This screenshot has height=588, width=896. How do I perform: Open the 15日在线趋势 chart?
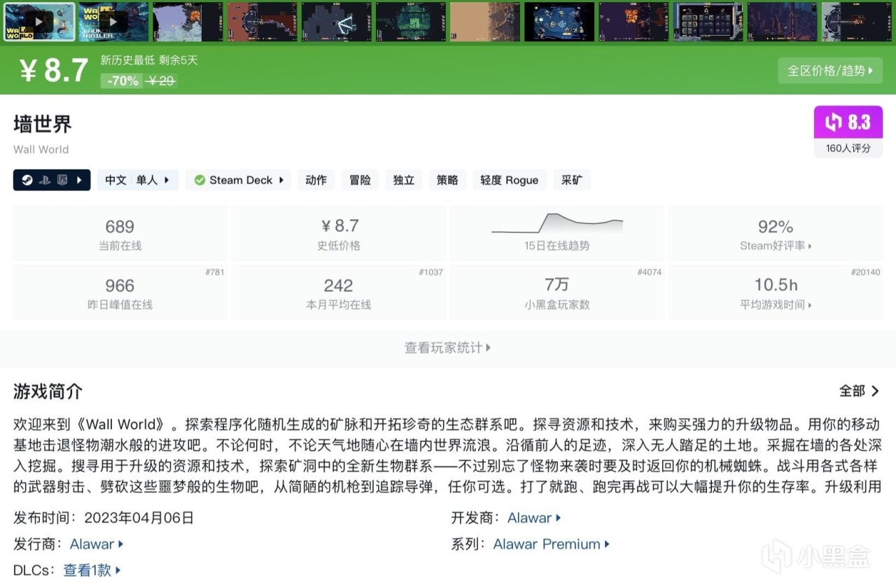[x=556, y=234]
